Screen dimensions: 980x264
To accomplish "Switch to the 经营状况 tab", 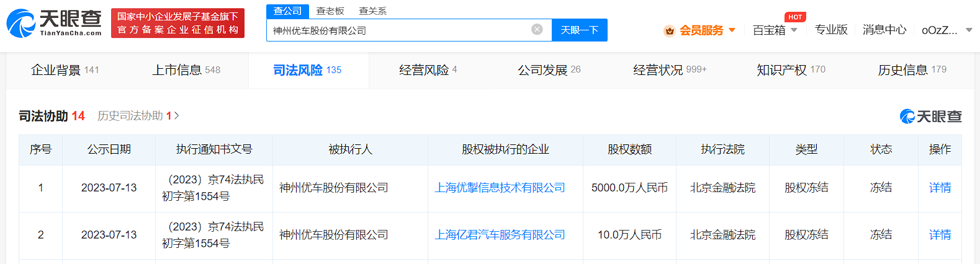I will (670, 70).
